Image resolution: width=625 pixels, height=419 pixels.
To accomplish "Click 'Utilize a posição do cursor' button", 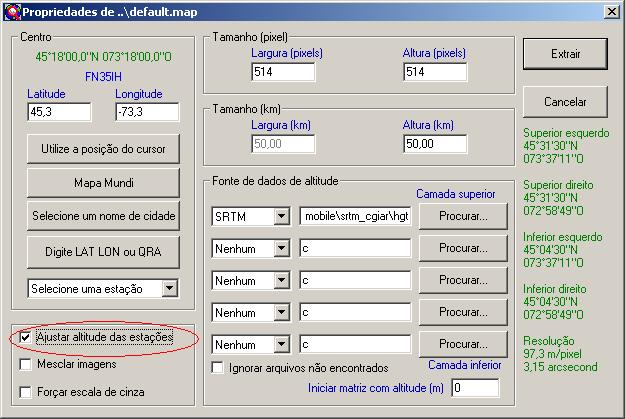I will [x=103, y=149].
